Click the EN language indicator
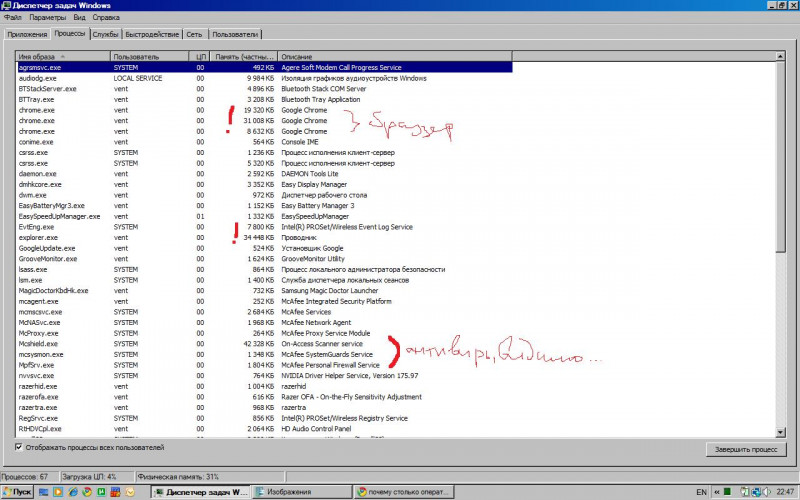 702,492
